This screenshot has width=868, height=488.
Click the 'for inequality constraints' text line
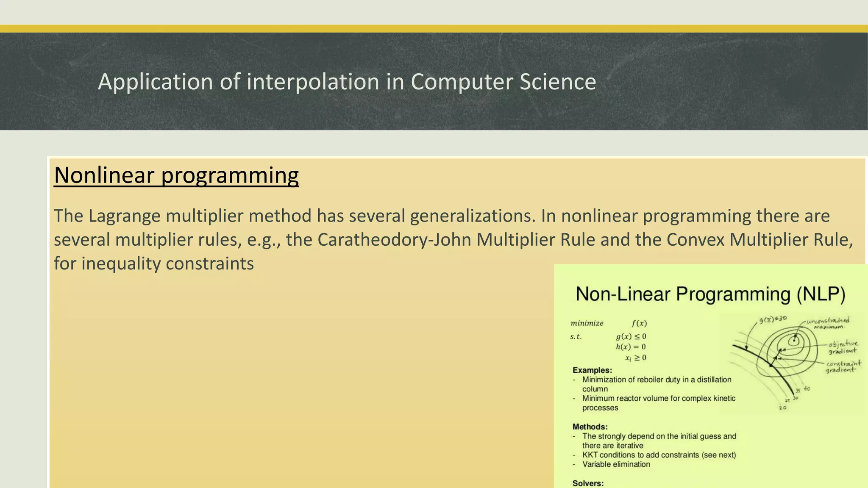pos(153,263)
